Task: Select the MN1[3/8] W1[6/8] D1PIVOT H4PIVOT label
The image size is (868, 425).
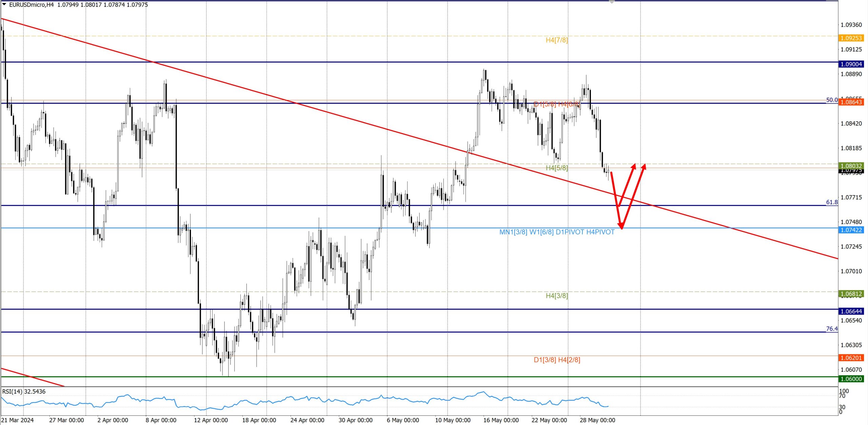Action: pyautogui.click(x=556, y=232)
